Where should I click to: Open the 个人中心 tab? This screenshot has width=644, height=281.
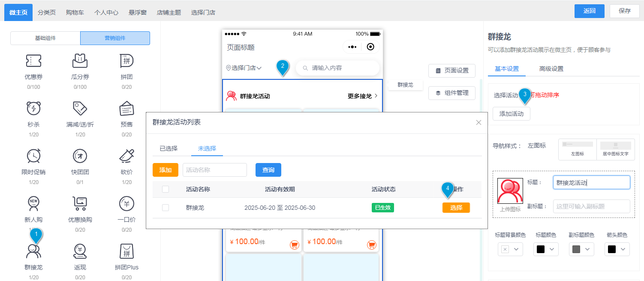click(106, 12)
